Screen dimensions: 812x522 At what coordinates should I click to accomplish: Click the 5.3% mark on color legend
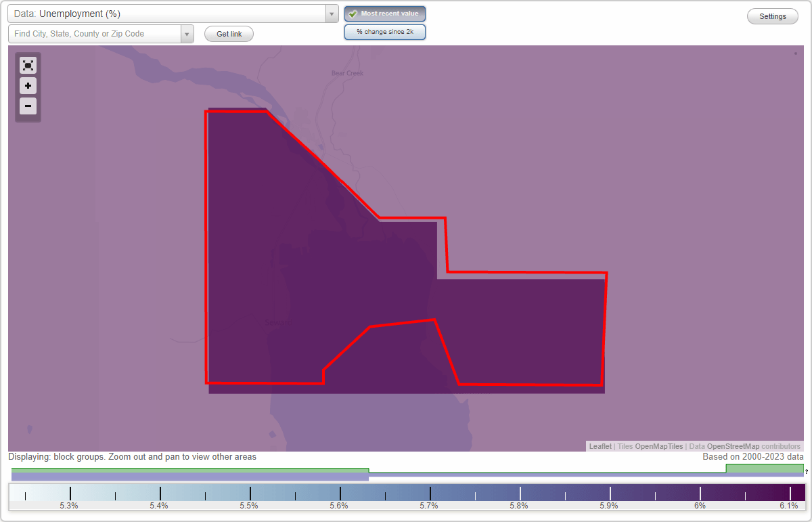pos(69,506)
